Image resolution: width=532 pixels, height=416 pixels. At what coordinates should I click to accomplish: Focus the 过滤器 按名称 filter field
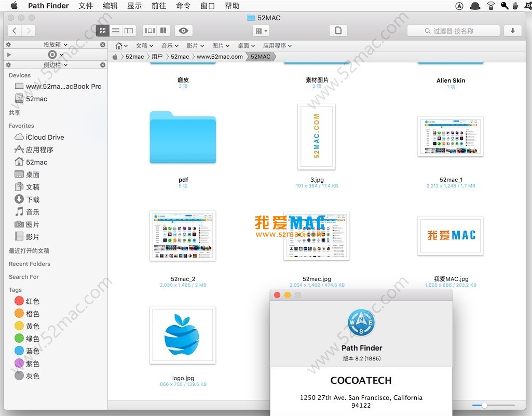453,31
